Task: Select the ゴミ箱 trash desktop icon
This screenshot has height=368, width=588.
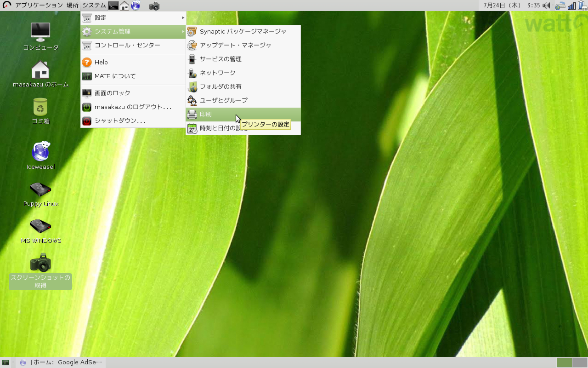Action: [x=41, y=111]
